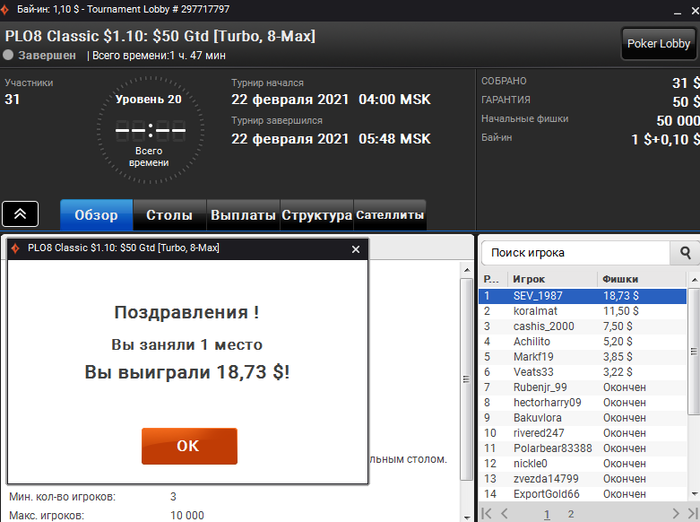The image size is (700, 522).
Task: Select player Achilito in the list
Action: click(x=583, y=341)
